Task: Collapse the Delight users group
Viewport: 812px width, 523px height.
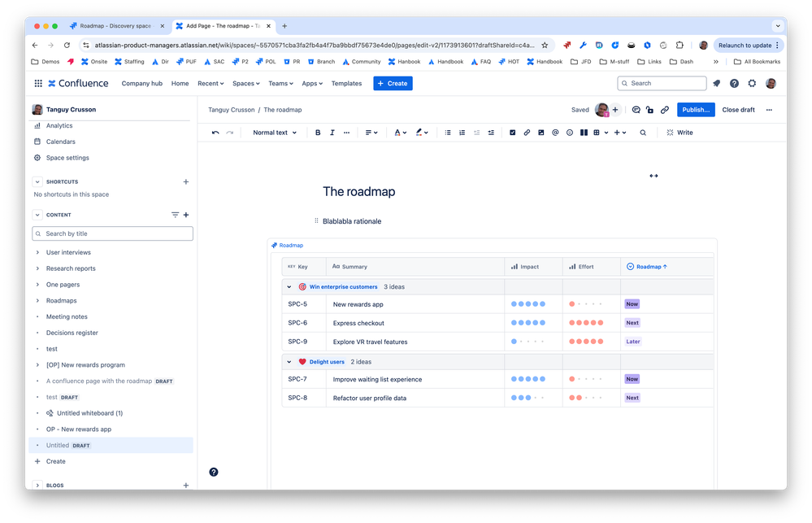Action: click(289, 362)
